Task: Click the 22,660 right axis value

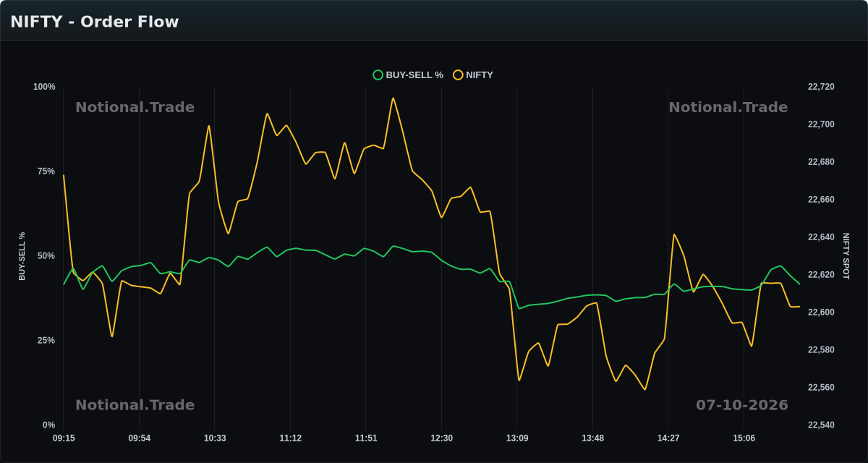Action: pyautogui.click(x=821, y=200)
